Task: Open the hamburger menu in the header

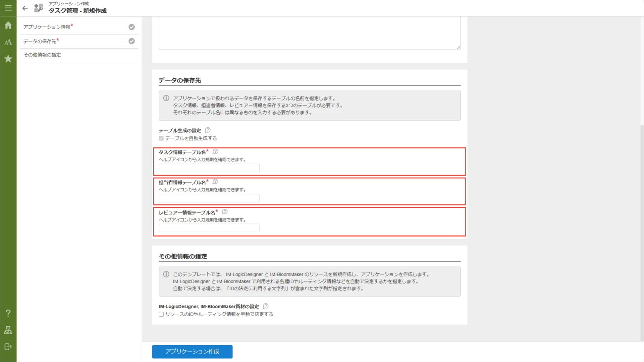Action: [x=8, y=8]
